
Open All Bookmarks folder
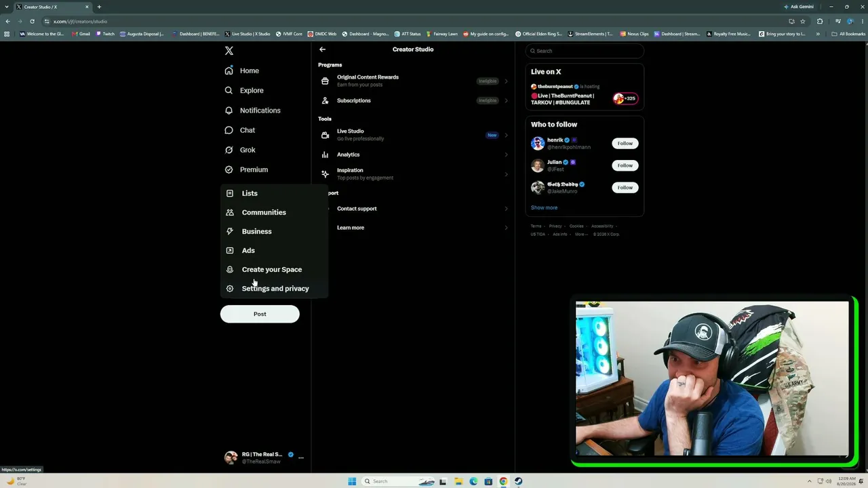(848, 34)
